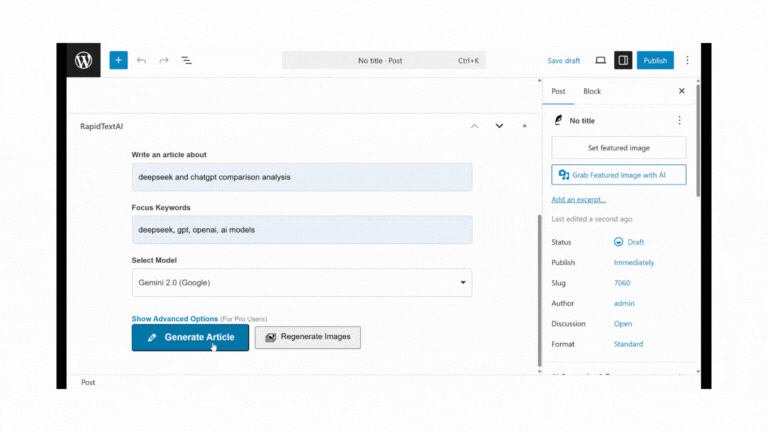Move RapidTextAI panel down

(x=499, y=126)
